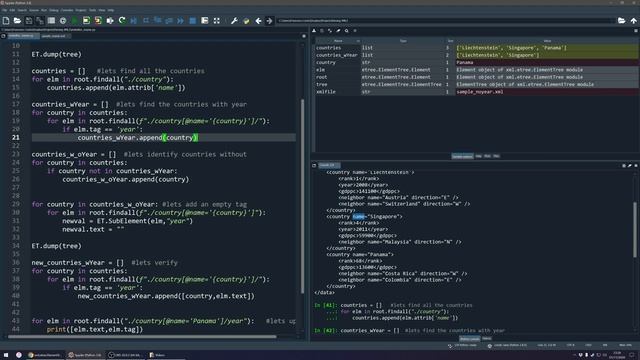Continue execution until next breakpoint

pyautogui.click(x=180, y=20)
